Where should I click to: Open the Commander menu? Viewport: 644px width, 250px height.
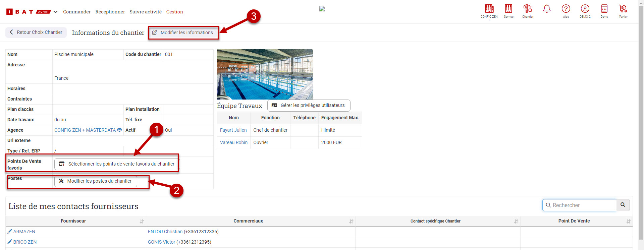[77, 12]
